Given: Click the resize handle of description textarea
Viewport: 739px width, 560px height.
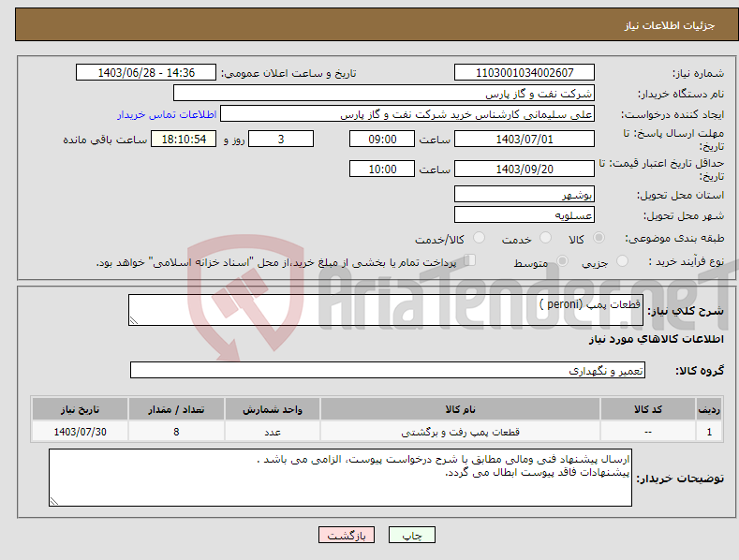Looking at the screenshot, I should click(134, 320).
